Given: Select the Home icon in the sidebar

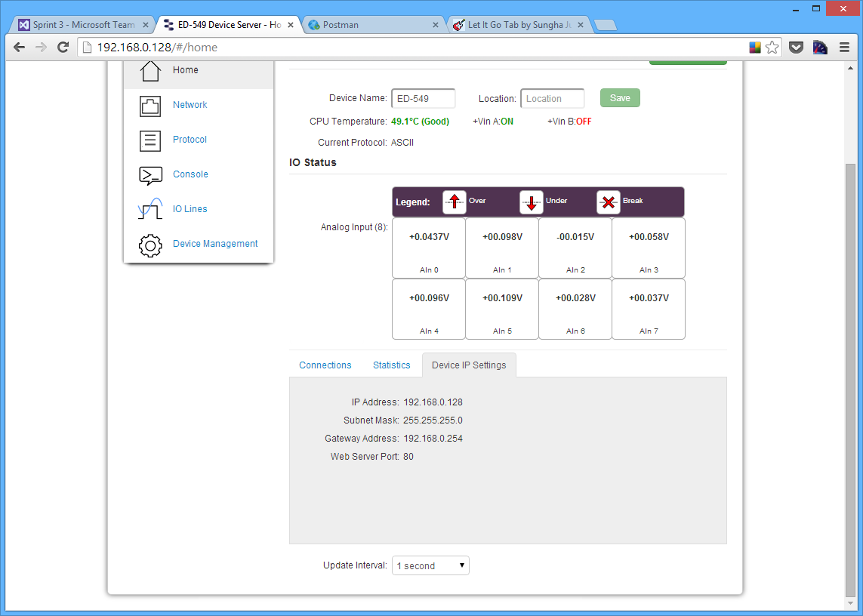Looking at the screenshot, I should click(149, 69).
